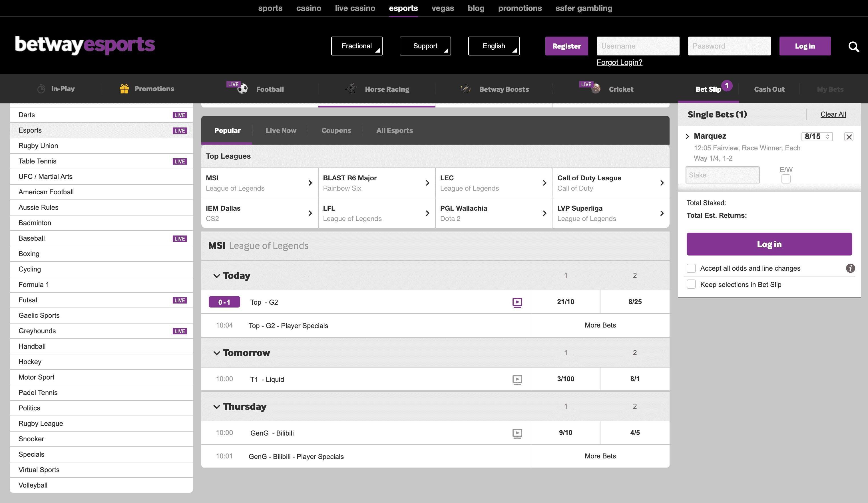Collapse the Thursday section

216,407
